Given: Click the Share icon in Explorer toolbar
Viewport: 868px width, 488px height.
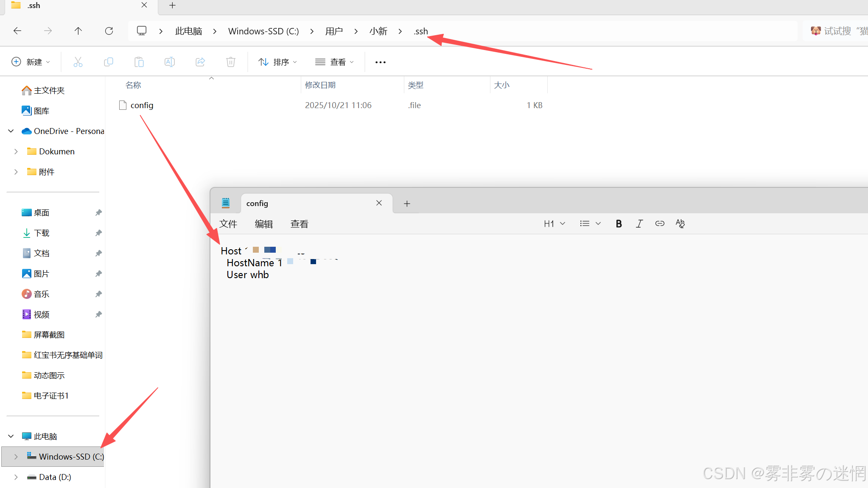Looking at the screenshot, I should pyautogui.click(x=200, y=62).
